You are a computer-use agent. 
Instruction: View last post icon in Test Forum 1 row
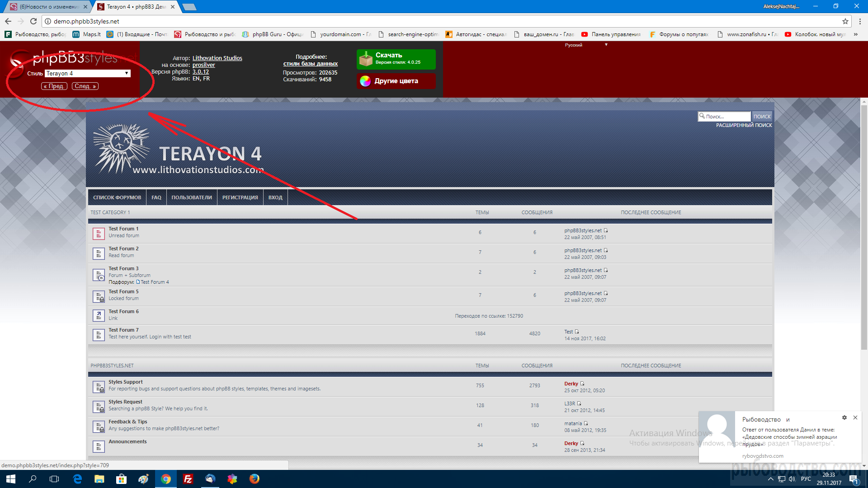tap(606, 230)
